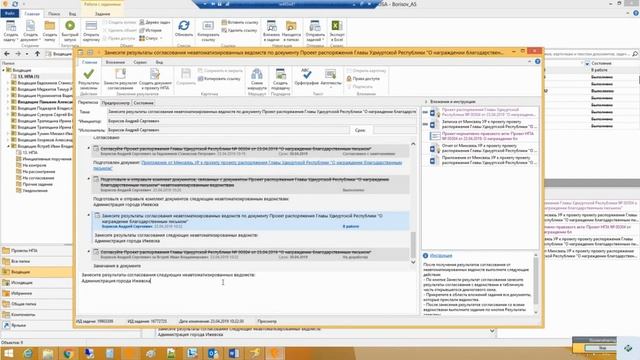Open the 'Автотексты' dropdown
The image size is (640, 360).
coord(331,78)
